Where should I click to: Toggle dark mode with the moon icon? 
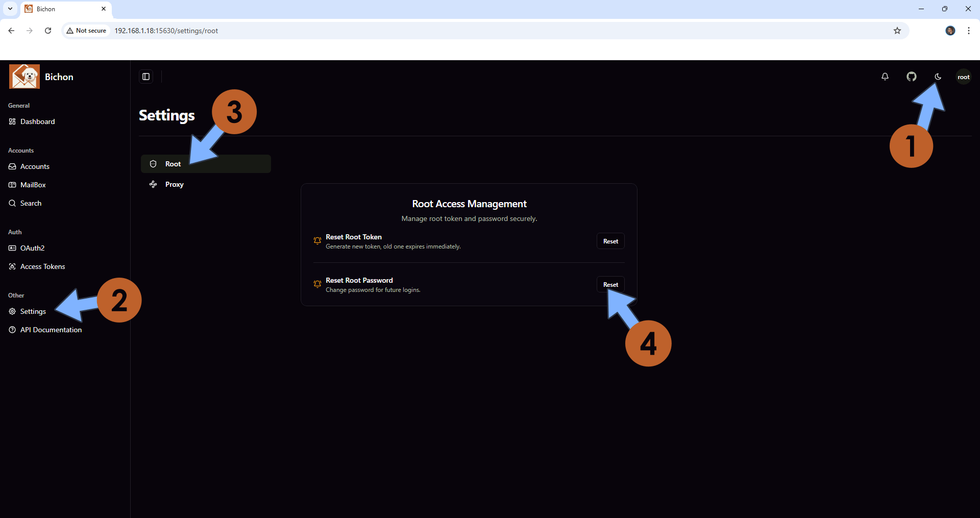point(938,77)
